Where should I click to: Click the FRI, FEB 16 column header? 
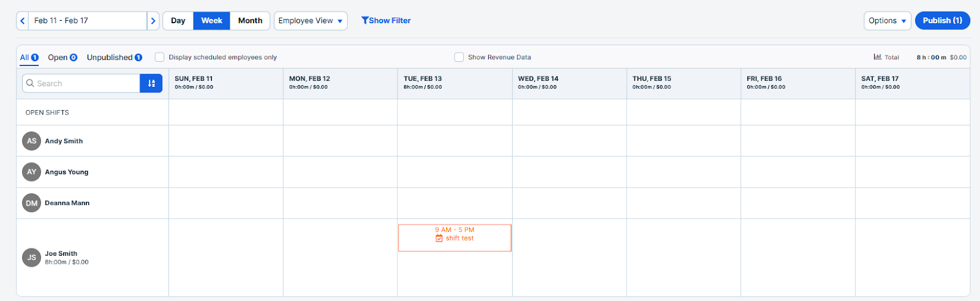(798, 83)
